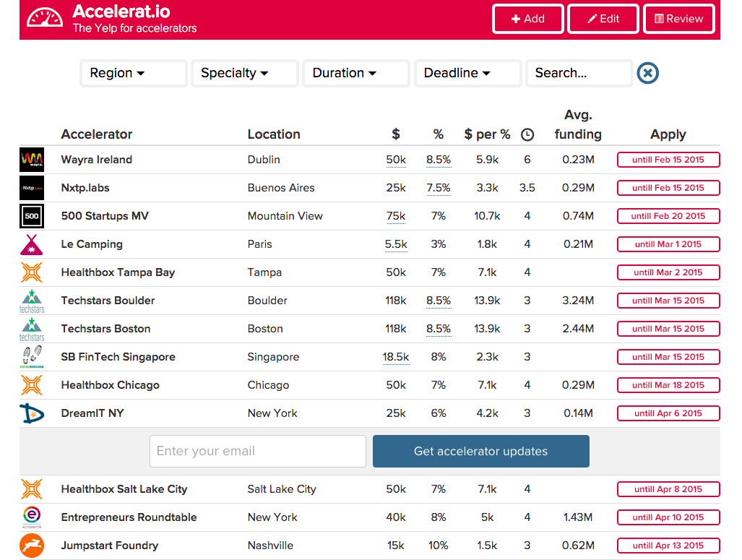Open the Region filter dropdown
742x560 pixels.
pyautogui.click(x=133, y=73)
